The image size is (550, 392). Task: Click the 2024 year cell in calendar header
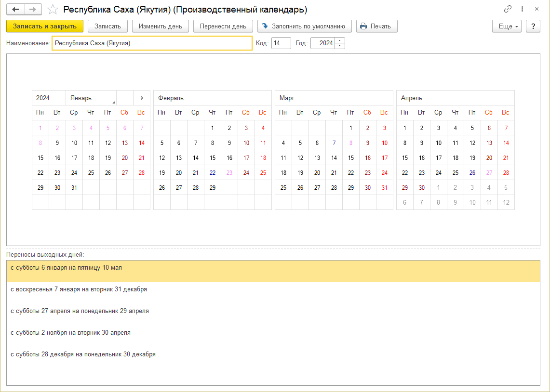[49, 98]
